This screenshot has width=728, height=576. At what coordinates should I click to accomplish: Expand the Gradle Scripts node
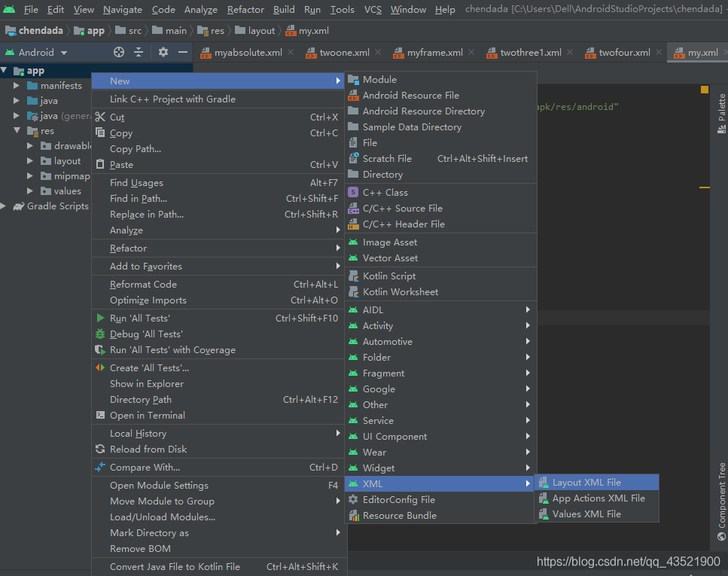click(4, 206)
